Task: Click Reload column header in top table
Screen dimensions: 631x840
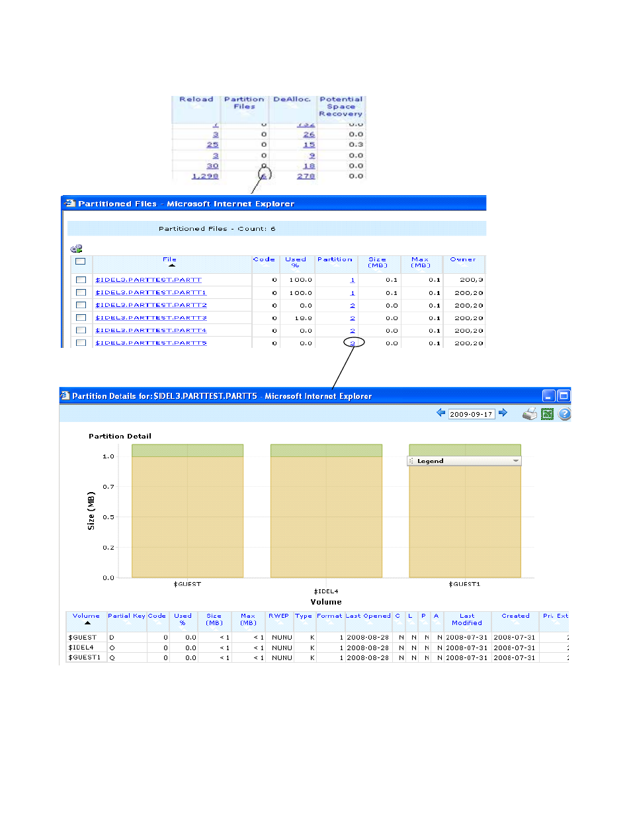Action: point(196,99)
